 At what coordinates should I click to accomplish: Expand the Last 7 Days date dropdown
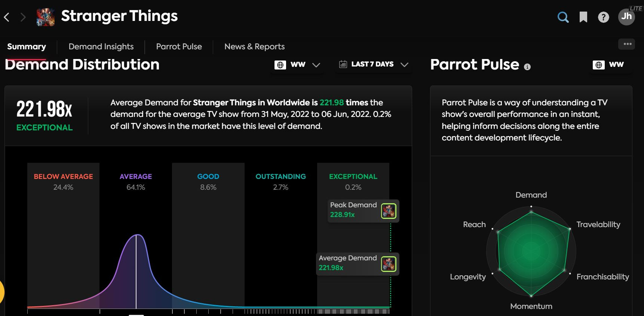(x=373, y=65)
